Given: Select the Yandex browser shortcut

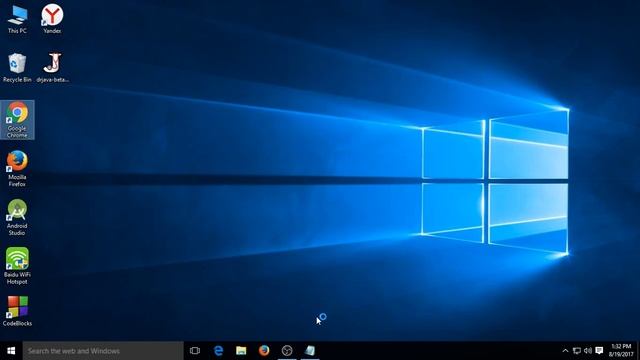Looking at the screenshot, I should (52, 19).
